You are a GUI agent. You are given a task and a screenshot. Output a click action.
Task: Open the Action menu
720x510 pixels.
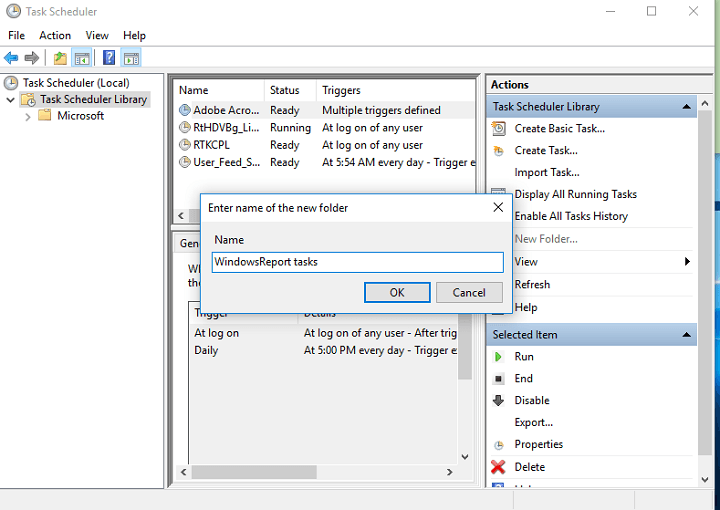(x=55, y=35)
